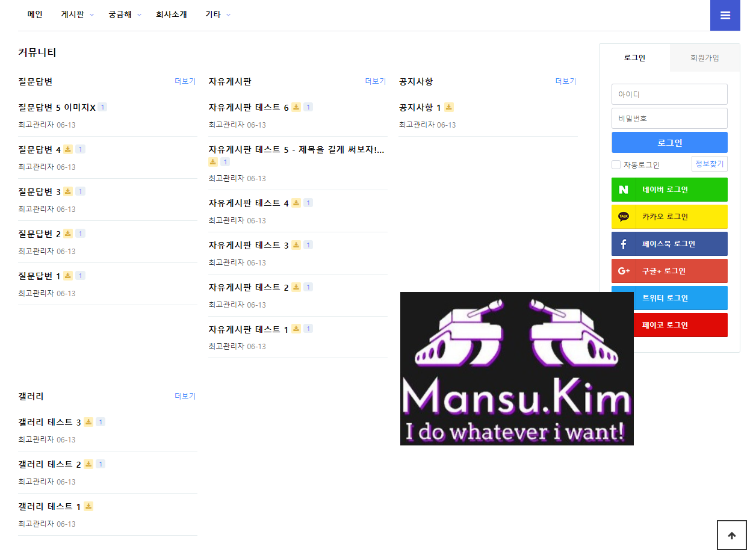Click the 정보찾기 button
Viewport: 756px width, 558px height.
coord(709,164)
